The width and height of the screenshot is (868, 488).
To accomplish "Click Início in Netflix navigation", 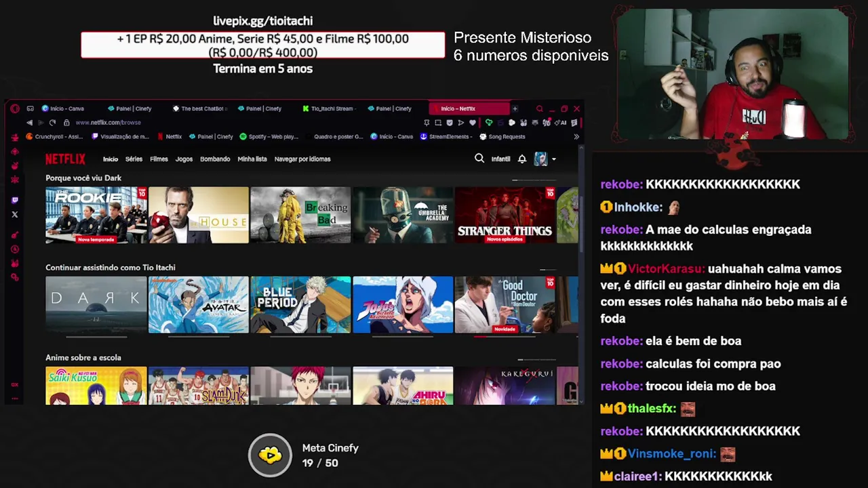I will click(x=111, y=159).
